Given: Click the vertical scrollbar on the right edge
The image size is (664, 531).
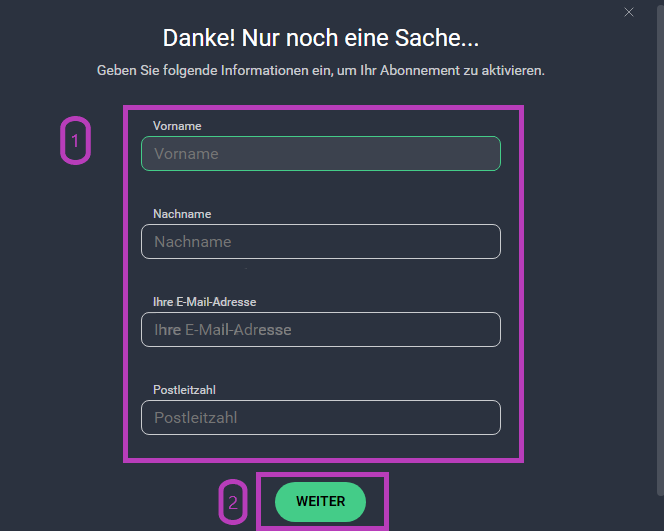Looking at the screenshot, I should coord(660,250).
